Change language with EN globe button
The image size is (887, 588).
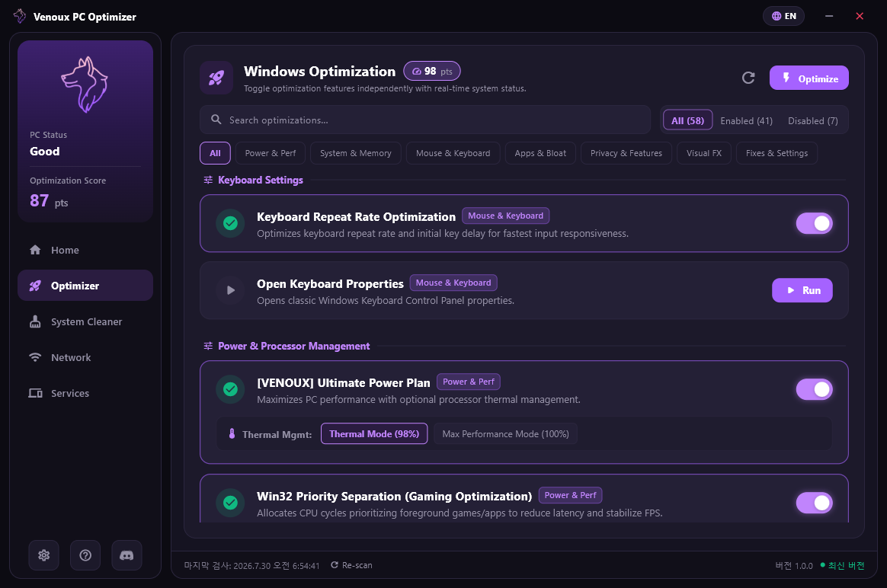783,16
